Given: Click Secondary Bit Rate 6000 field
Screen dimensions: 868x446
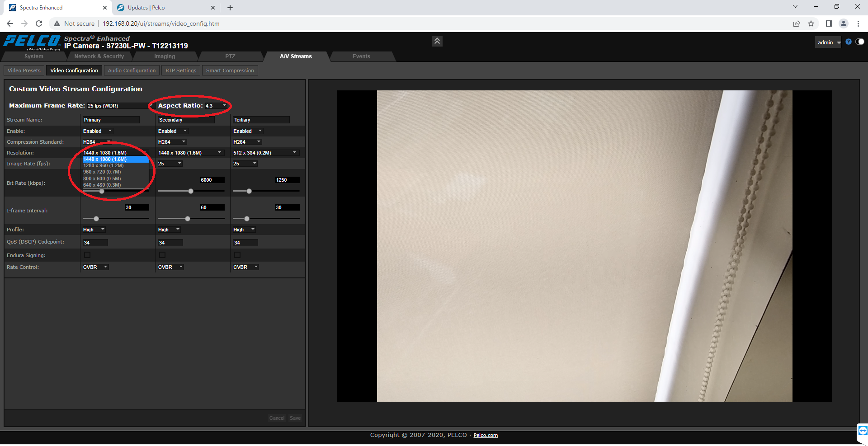Looking at the screenshot, I should pos(212,180).
